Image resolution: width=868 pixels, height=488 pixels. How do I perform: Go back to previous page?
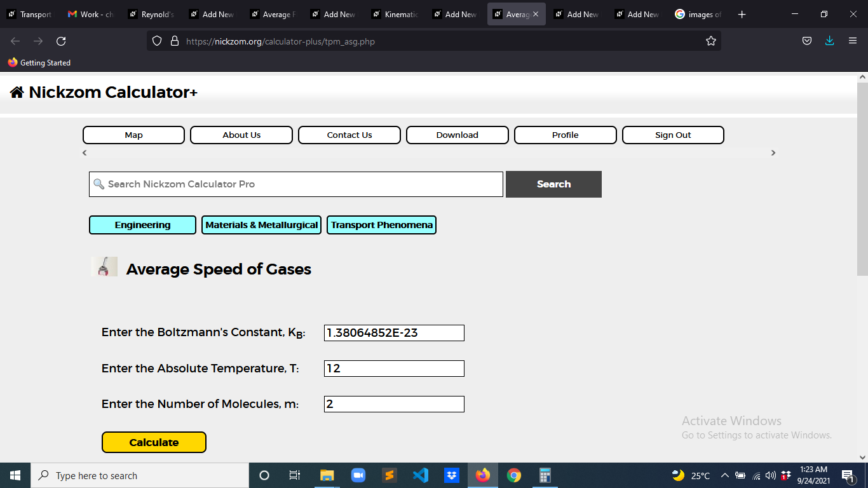(15, 41)
